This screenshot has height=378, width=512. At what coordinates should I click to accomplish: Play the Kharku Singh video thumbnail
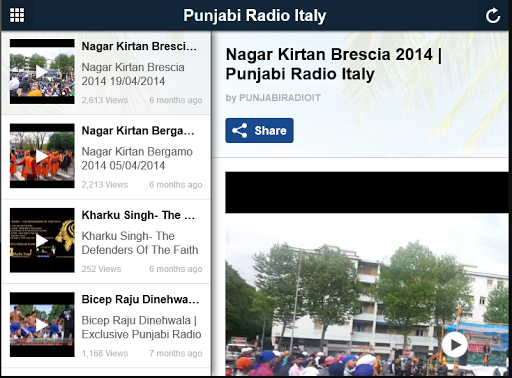[42, 240]
